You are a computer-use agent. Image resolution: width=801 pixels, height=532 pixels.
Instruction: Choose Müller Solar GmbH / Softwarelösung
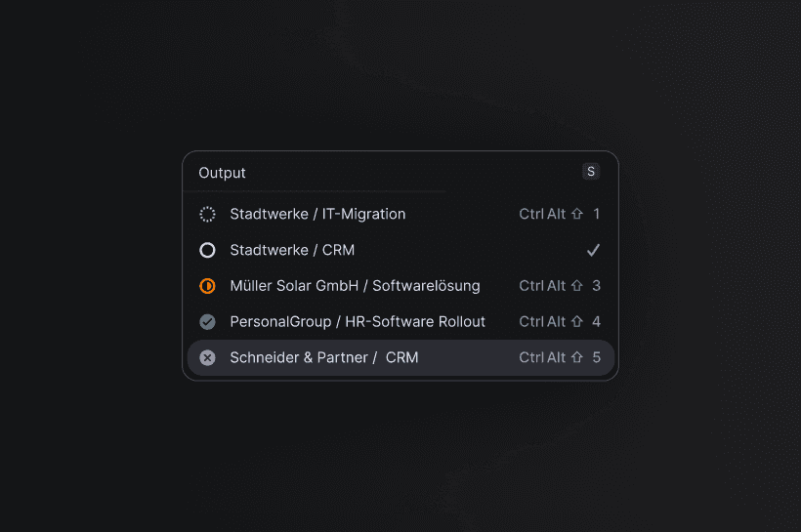point(355,286)
